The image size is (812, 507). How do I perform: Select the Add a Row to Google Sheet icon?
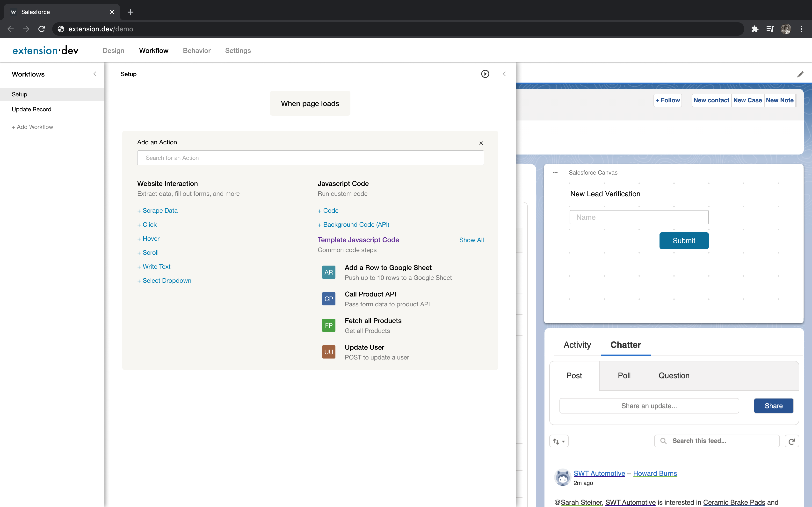coord(328,272)
